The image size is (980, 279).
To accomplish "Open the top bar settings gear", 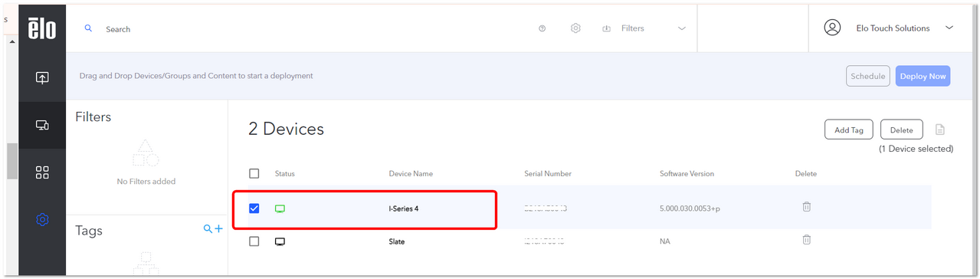I will point(575,28).
